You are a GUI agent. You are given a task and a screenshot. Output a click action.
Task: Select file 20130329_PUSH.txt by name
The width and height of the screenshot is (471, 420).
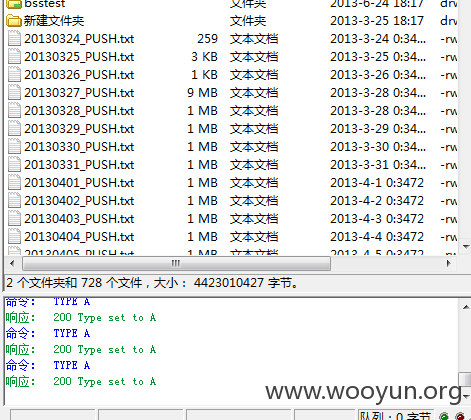(79, 129)
